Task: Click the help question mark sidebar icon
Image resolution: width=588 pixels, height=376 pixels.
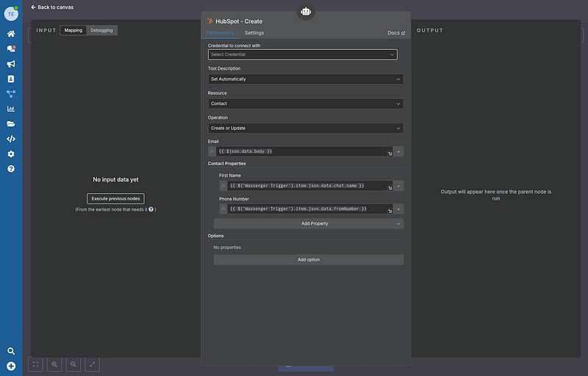Action: pyautogui.click(x=11, y=169)
